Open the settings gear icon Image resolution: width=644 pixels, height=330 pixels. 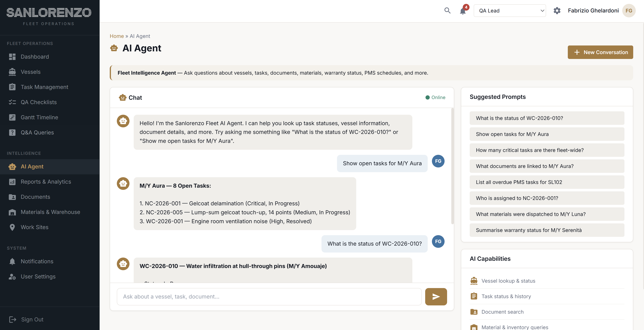(557, 10)
